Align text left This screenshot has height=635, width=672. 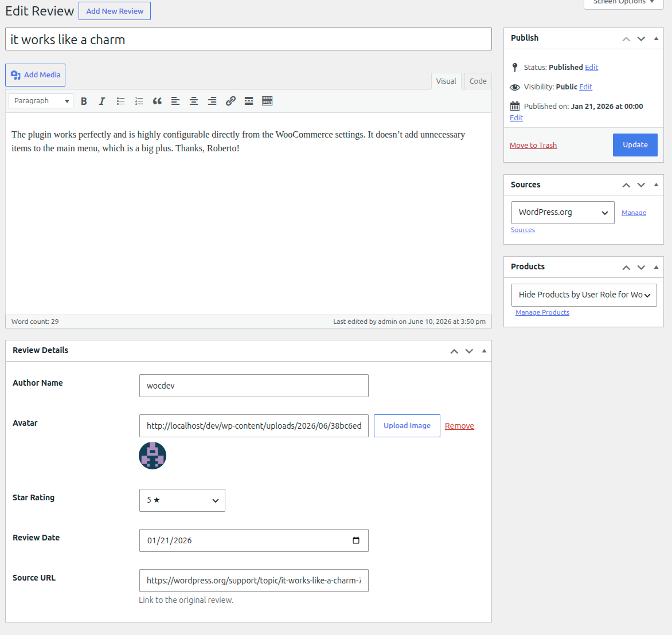pyautogui.click(x=175, y=101)
